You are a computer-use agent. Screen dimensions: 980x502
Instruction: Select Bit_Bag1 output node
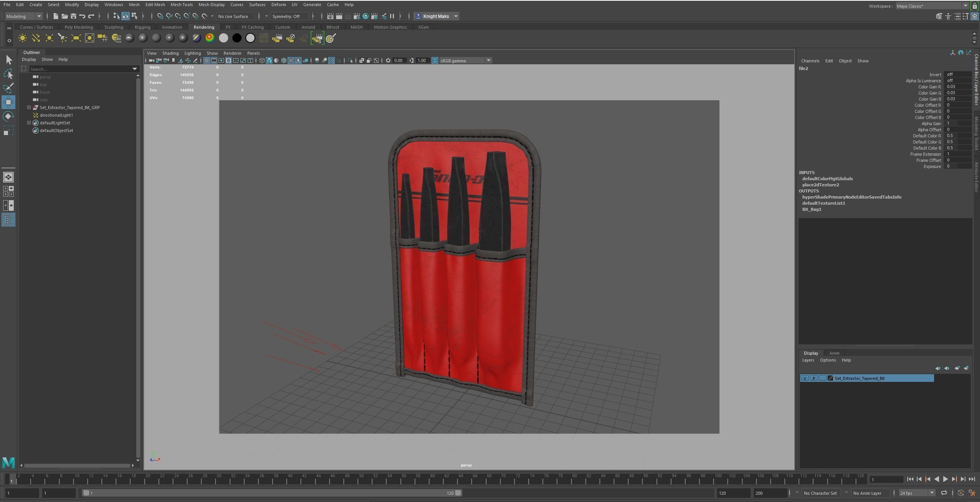(812, 209)
